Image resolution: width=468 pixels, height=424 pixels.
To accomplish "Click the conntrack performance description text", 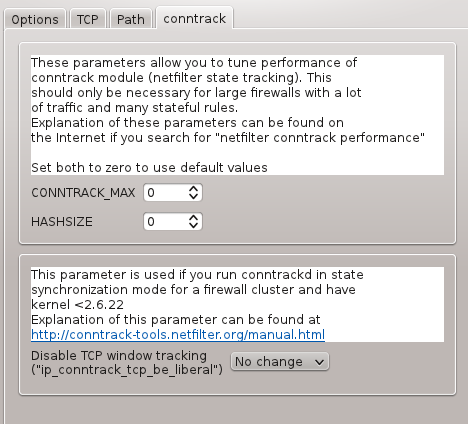I will click(228, 100).
